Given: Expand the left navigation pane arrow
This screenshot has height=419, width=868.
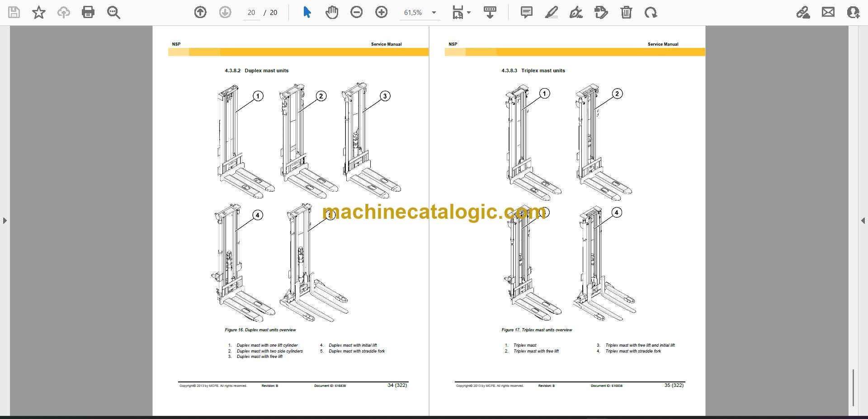Looking at the screenshot, I should coord(5,221).
